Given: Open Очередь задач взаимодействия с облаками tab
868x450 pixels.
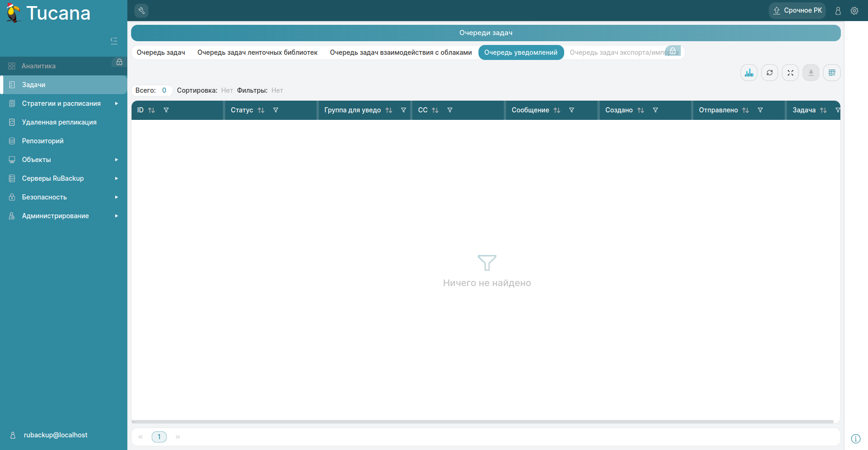Looking at the screenshot, I should 401,52.
